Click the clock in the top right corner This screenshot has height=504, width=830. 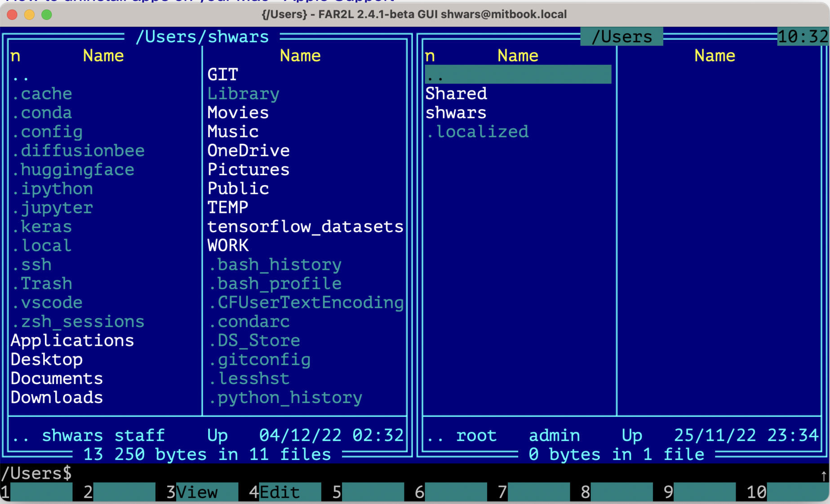coord(803,37)
